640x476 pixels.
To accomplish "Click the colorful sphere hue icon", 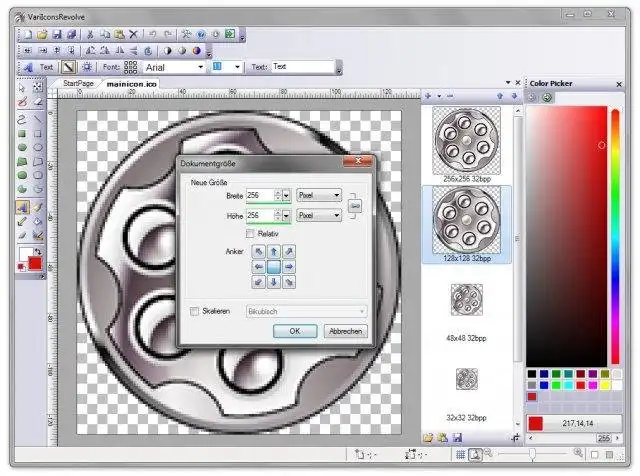I will point(197,51).
